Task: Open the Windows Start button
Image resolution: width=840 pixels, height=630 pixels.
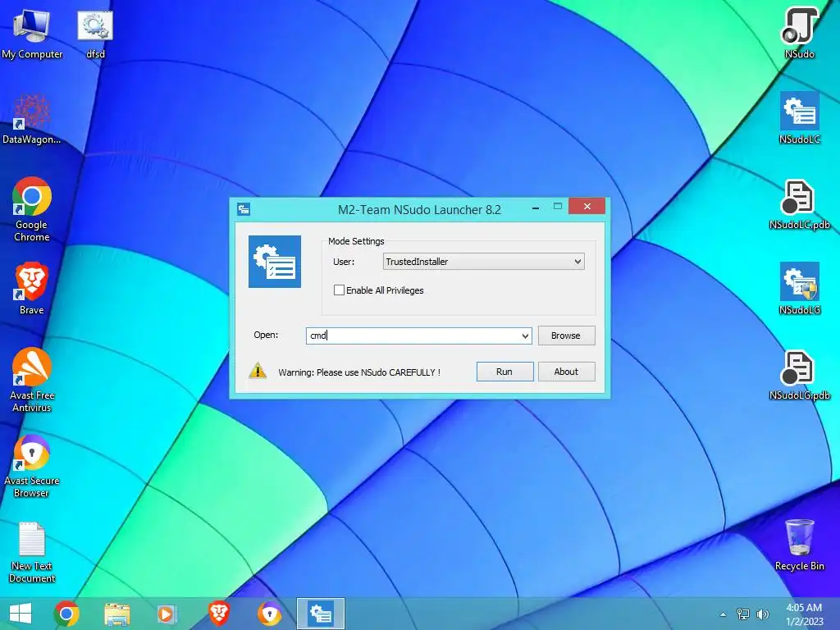Action: click(21, 614)
